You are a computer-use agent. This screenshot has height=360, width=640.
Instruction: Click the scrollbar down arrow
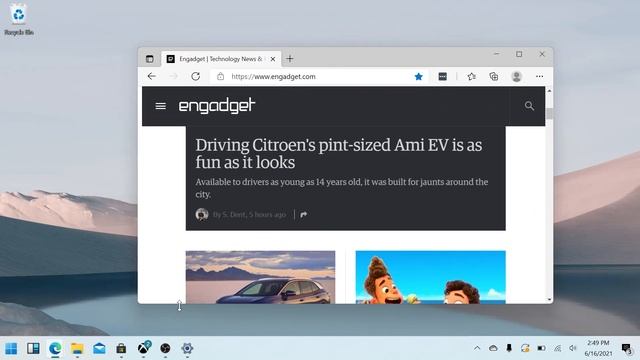549,300
